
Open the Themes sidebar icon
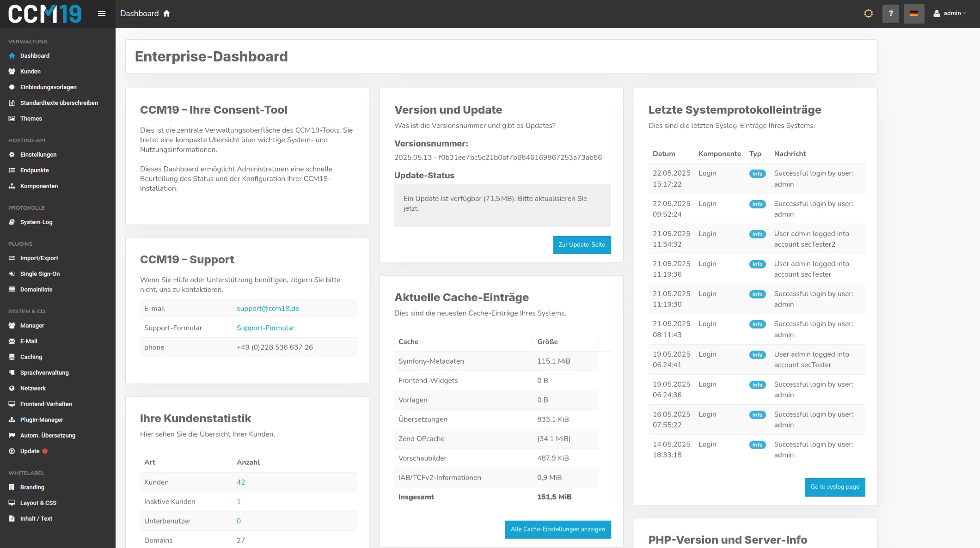coord(12,118)
